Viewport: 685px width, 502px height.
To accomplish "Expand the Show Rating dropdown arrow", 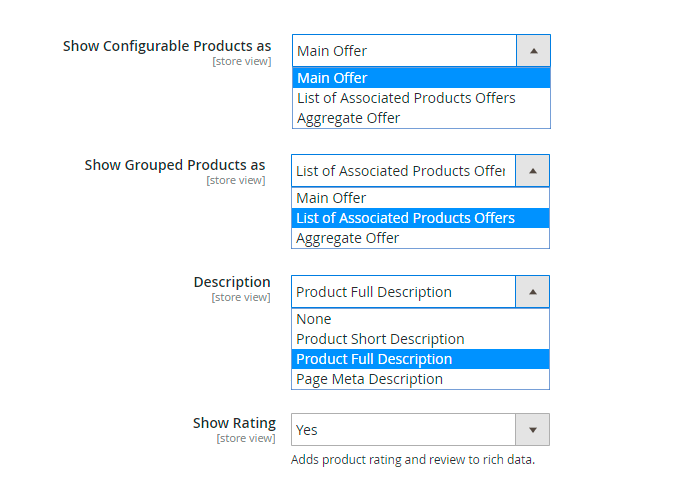I will 532,430.
